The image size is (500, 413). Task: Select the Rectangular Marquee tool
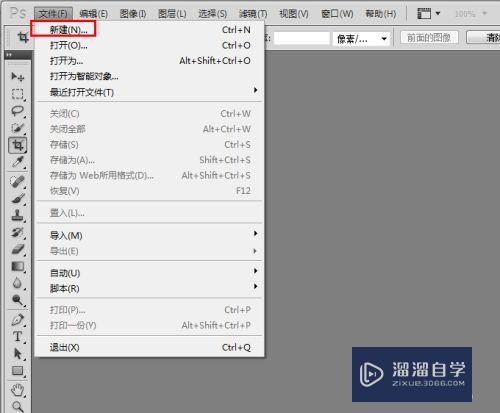click(17, 94)
